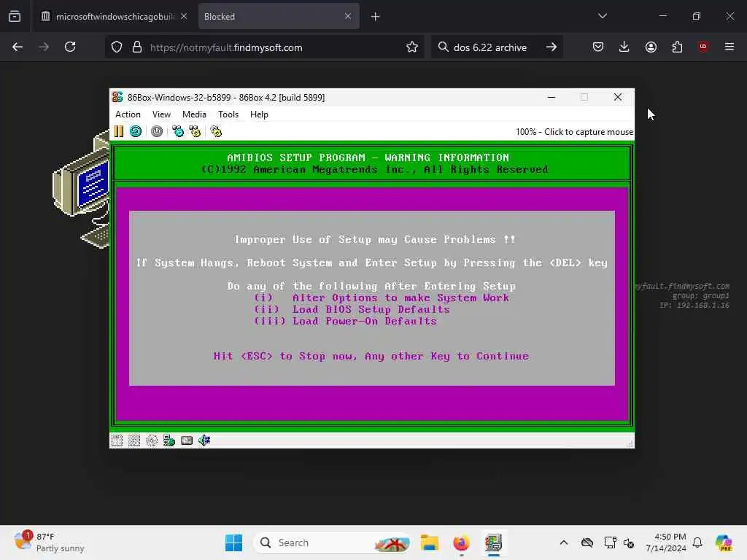Click first floppy drive status bar icon
The image size is (747, 560).
click(x=117, y=440)
